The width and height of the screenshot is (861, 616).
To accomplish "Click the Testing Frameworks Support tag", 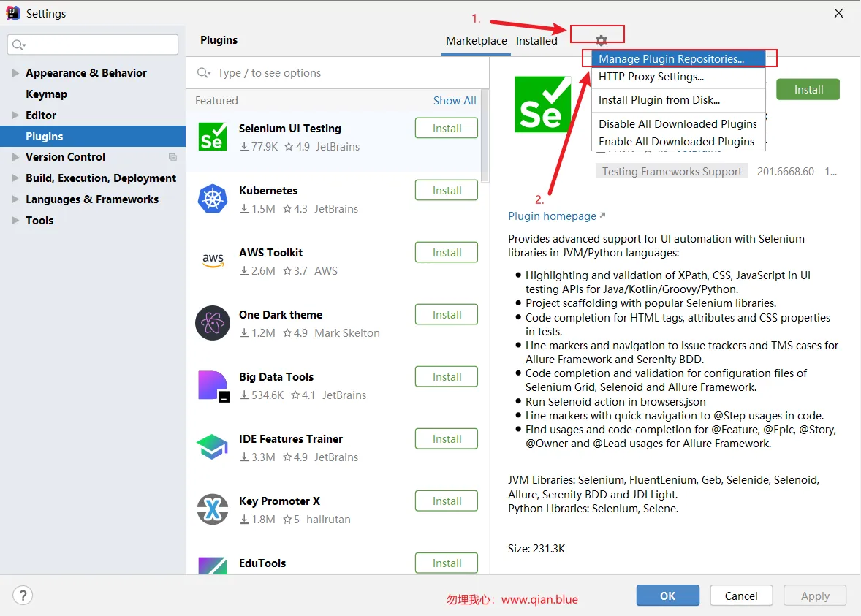I will 672,171.
